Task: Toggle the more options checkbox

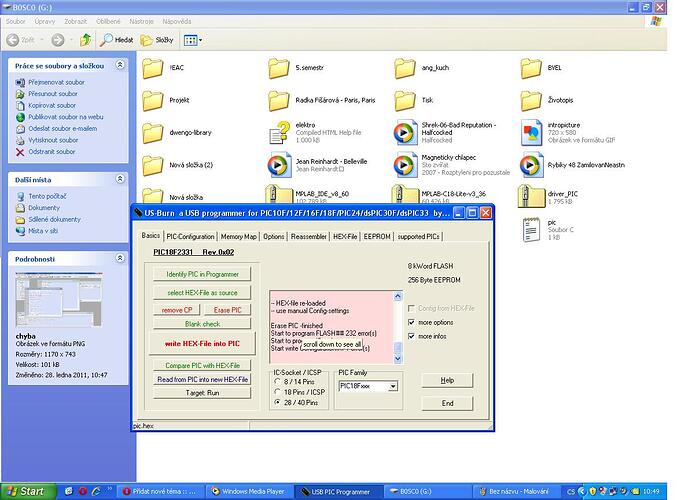Action: [411, 322]
